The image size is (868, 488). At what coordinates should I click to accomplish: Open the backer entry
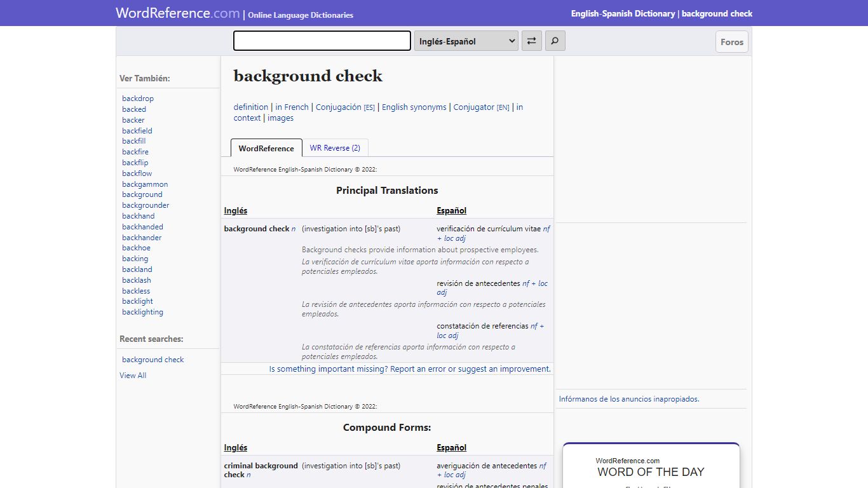point(133,120)
